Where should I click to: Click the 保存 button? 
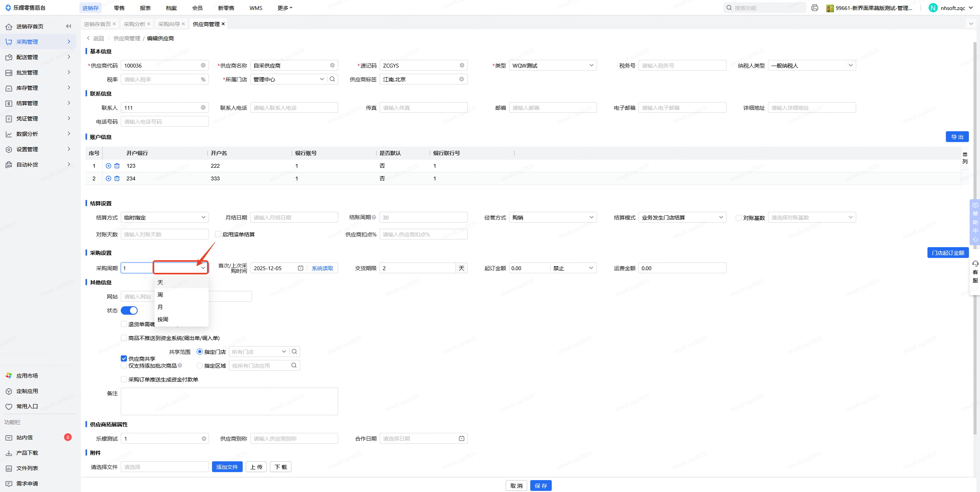[x=541, y=485]
